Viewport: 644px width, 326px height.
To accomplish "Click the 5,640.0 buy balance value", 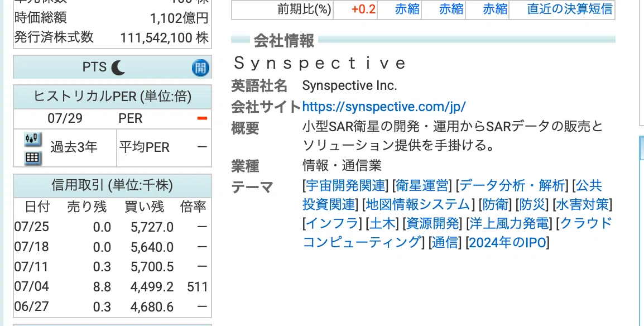I will coord(152,247).
